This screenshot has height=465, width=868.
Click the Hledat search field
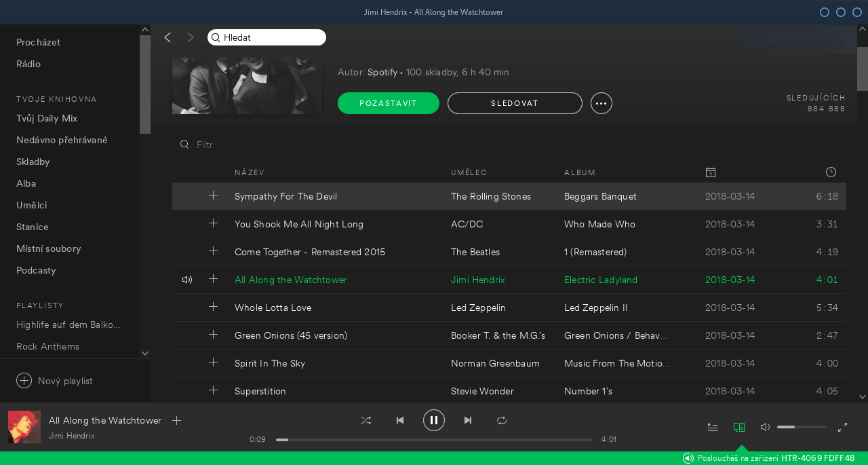tap(267, 37)
